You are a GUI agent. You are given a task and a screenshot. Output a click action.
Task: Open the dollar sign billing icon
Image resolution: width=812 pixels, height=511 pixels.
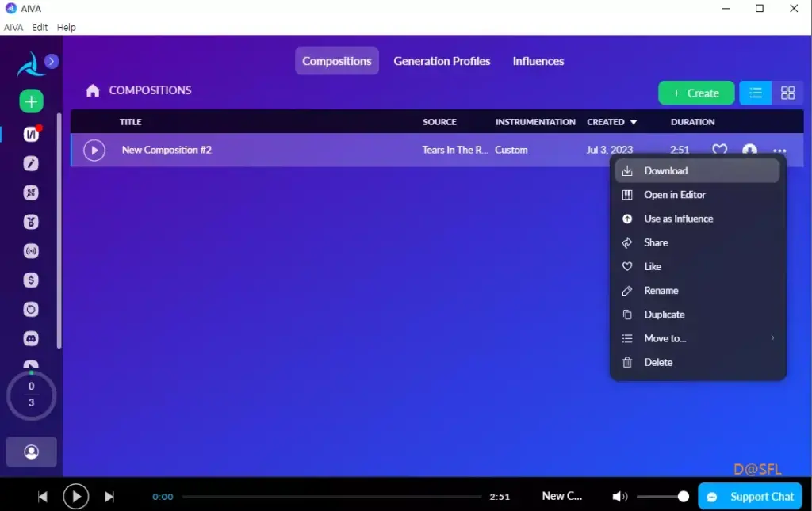31,280
